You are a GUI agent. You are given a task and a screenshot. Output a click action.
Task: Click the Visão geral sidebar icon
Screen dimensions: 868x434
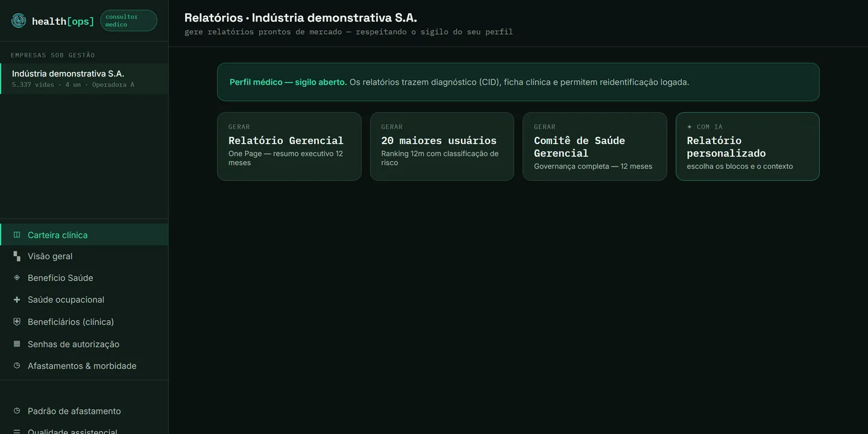17,256
